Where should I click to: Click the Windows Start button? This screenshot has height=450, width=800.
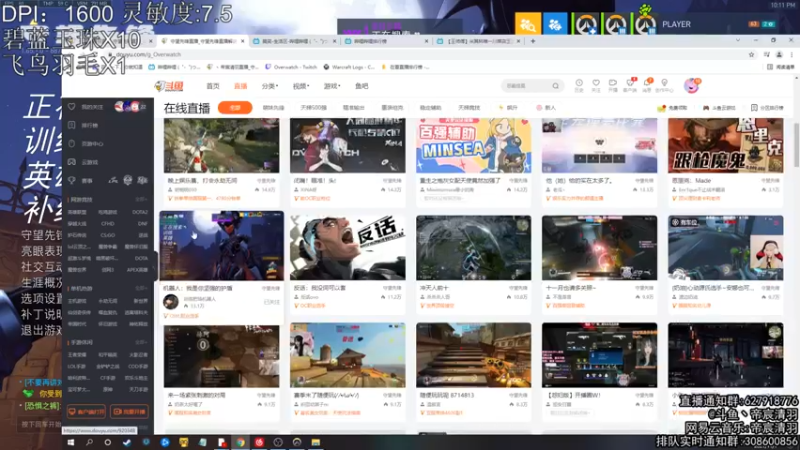pos(70,442)
